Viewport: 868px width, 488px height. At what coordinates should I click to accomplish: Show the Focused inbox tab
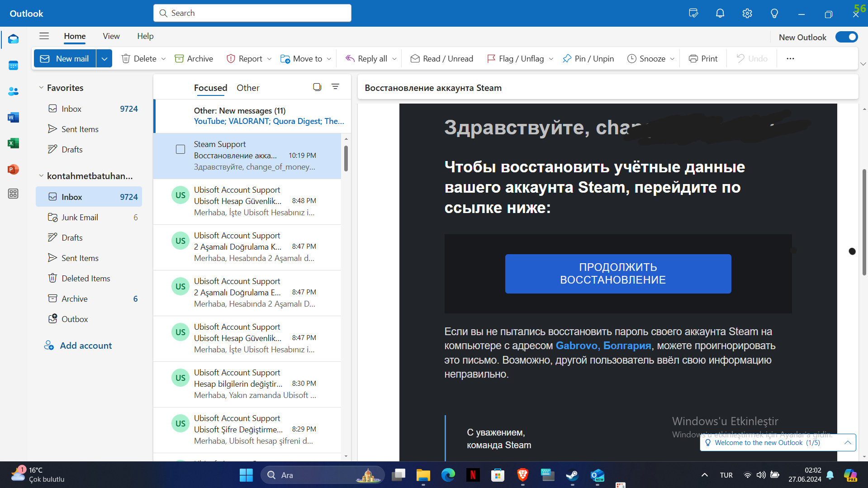point(210,88)
